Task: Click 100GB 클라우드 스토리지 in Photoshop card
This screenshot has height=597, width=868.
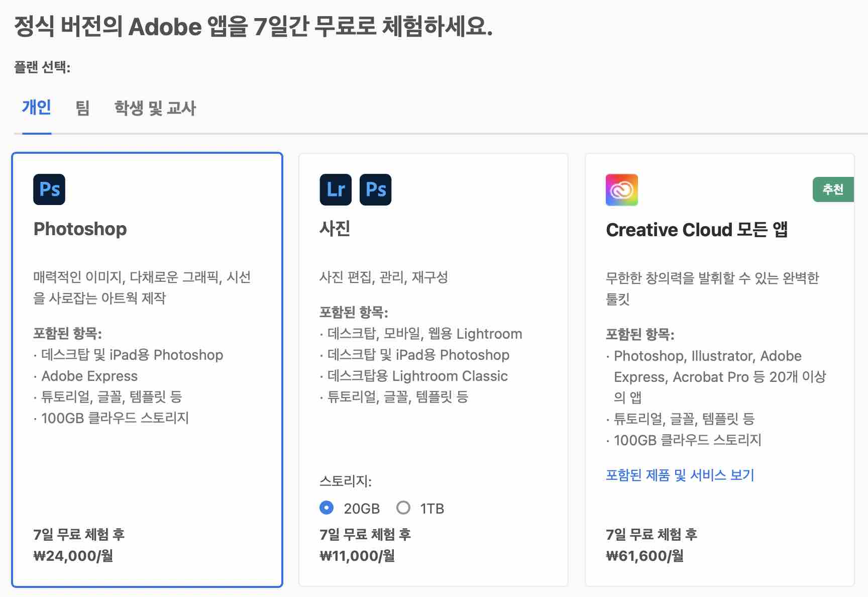Action: [x=115, y=418]
